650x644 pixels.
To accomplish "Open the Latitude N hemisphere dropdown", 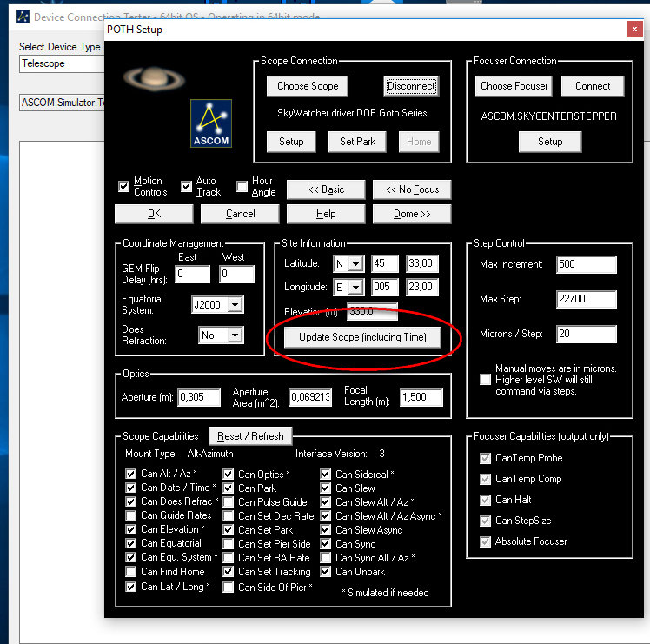I will pyautogui.click(x=355, y=263).
